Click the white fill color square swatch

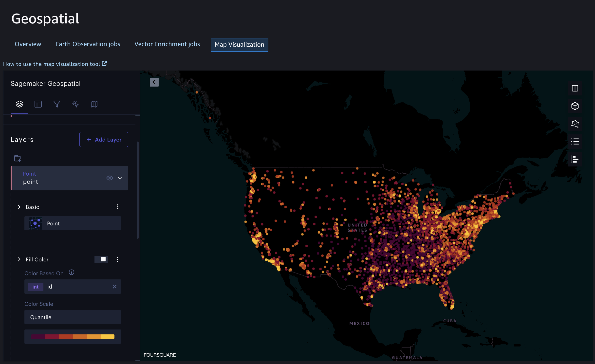(103, 259)
